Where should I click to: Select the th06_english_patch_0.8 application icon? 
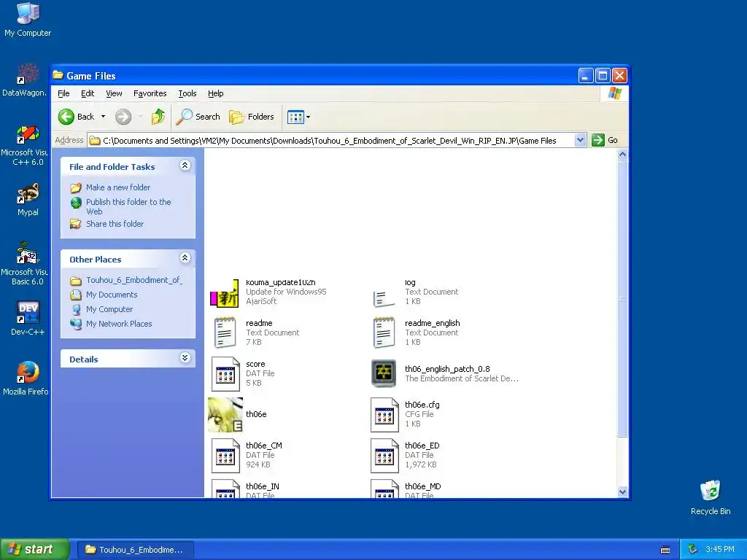tap(384, 373)
